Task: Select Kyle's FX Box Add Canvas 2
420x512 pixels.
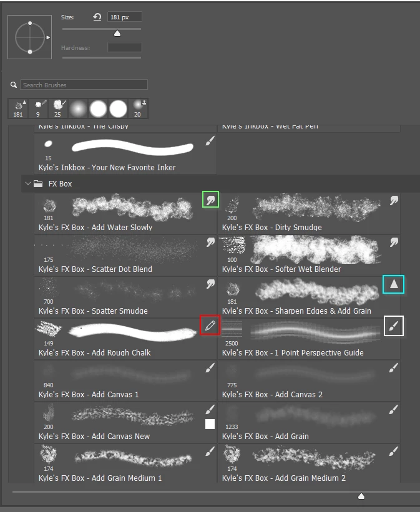Action: (309, 380)
